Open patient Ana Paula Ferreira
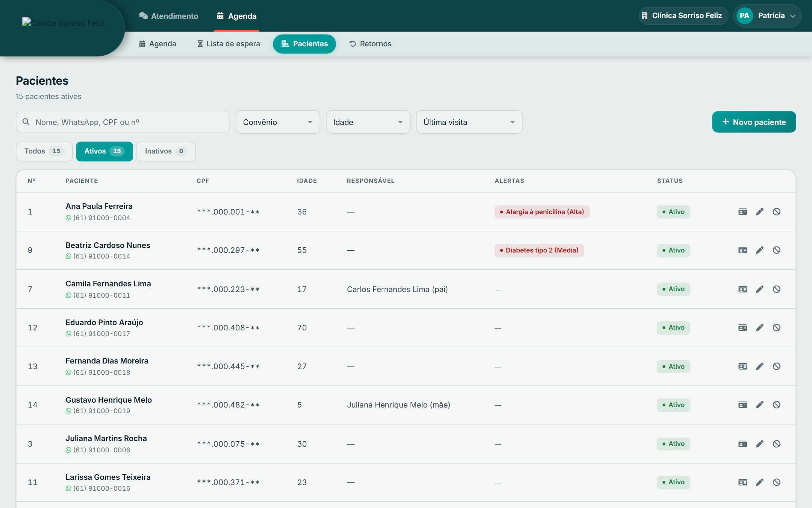Image resolution: width=812 pixels, height=508 pixels. pos(99,206)
